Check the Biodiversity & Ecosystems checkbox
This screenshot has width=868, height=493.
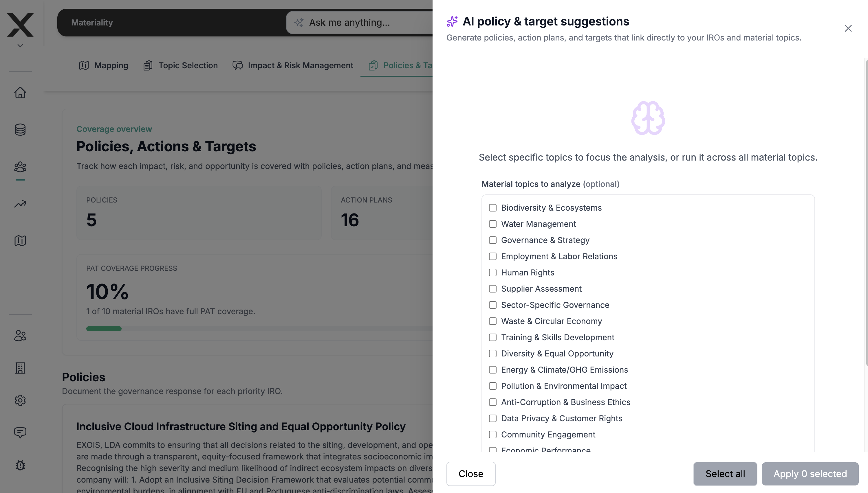coord(492,207)
